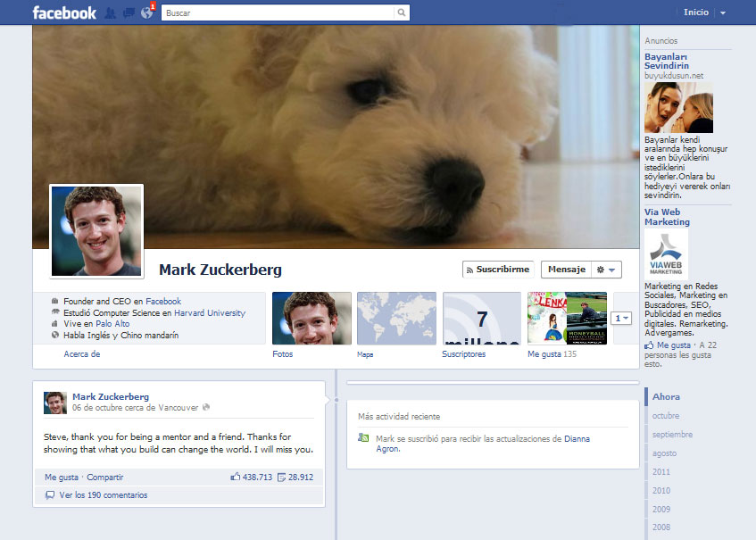Image resolution: width=756 pixels, height=540 pixels.
Task: Click the work briefcase icon beside Founder and CEO
Action: tap(55, 301)
